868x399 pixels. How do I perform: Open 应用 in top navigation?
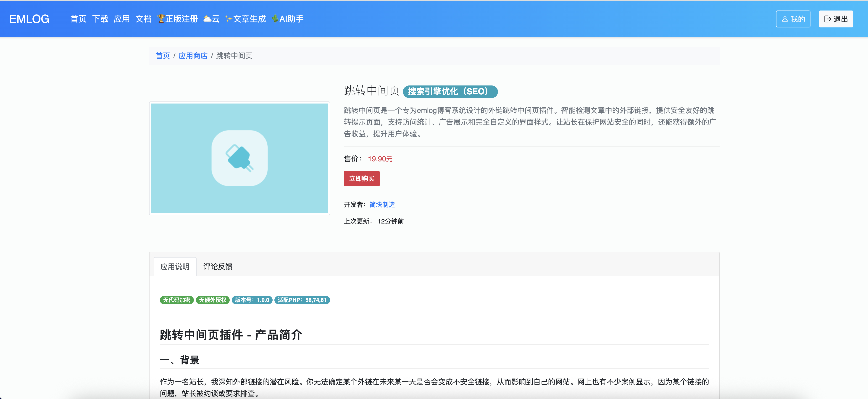coord(122,19)
